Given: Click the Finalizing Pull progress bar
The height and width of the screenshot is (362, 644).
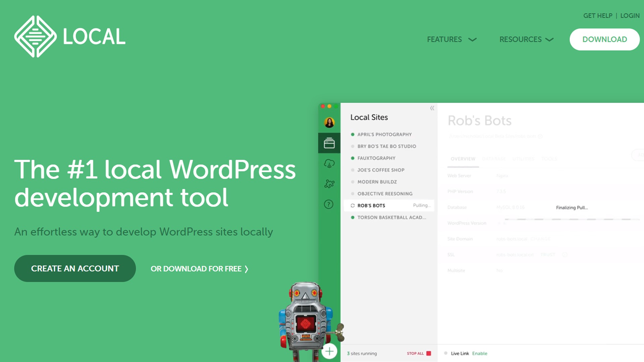Looking at the screenshot, I should [572, 219].
